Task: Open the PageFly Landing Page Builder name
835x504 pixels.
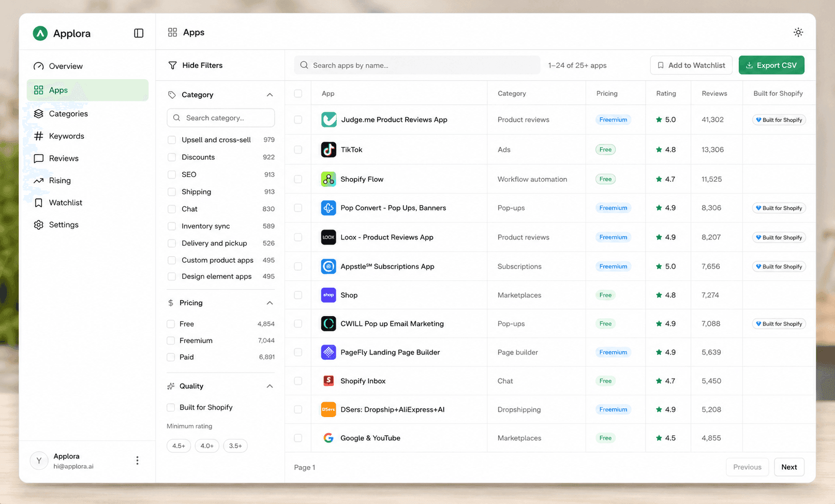Action: (x=390, y=352)
